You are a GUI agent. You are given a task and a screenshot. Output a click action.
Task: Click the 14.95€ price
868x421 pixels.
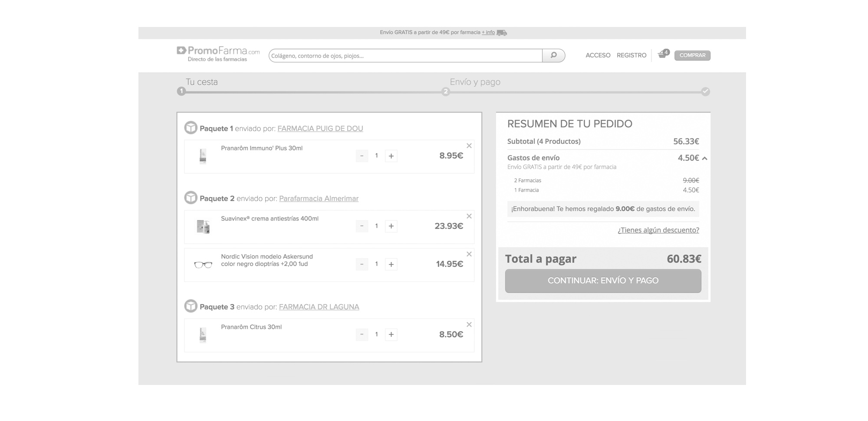(450, 264)
